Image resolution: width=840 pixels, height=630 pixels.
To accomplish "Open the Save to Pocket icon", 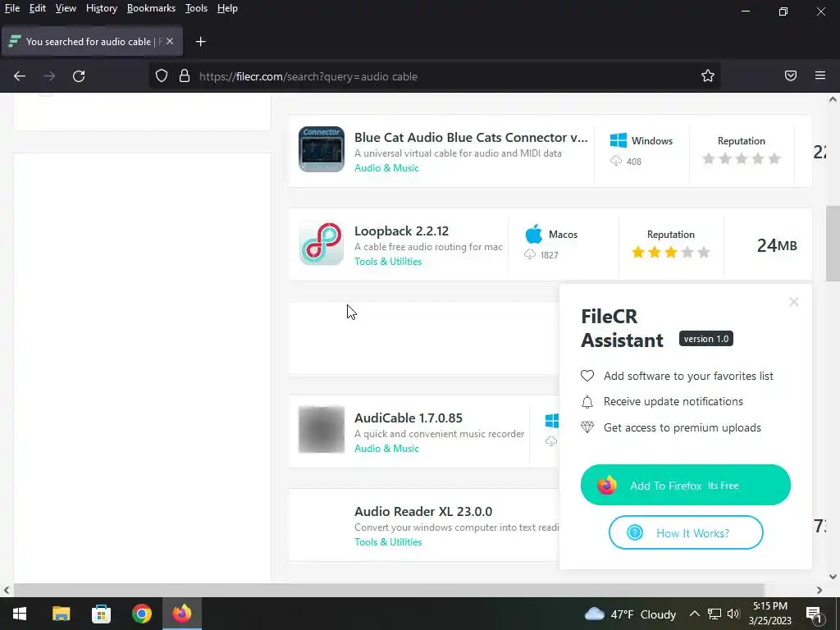I will point(791,76).
